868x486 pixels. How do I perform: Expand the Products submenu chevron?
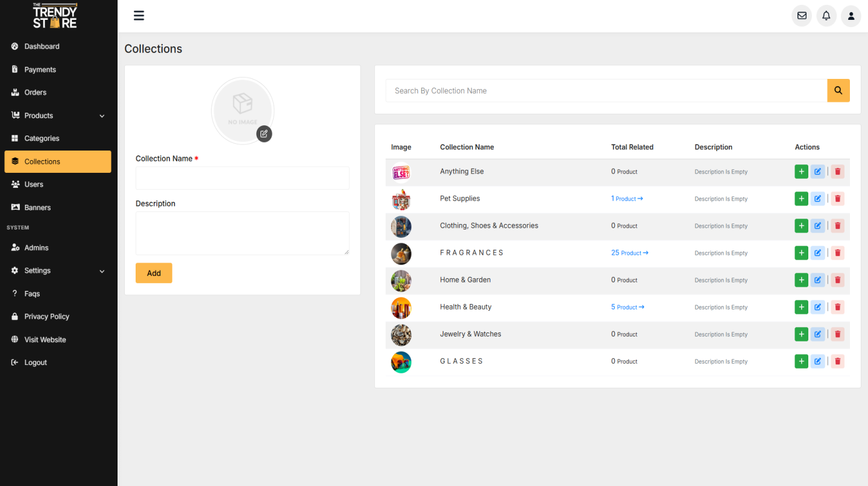(x=102, y=116)
